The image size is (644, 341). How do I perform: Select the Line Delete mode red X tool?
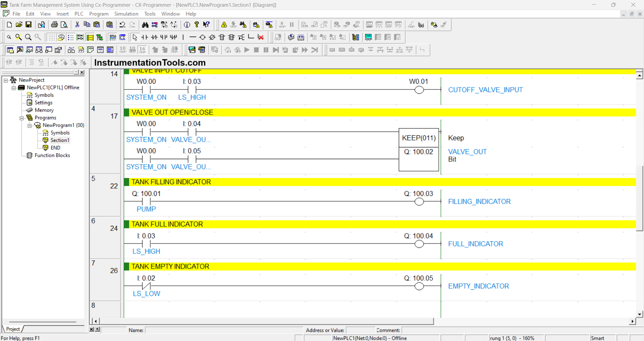coord(261,37)
